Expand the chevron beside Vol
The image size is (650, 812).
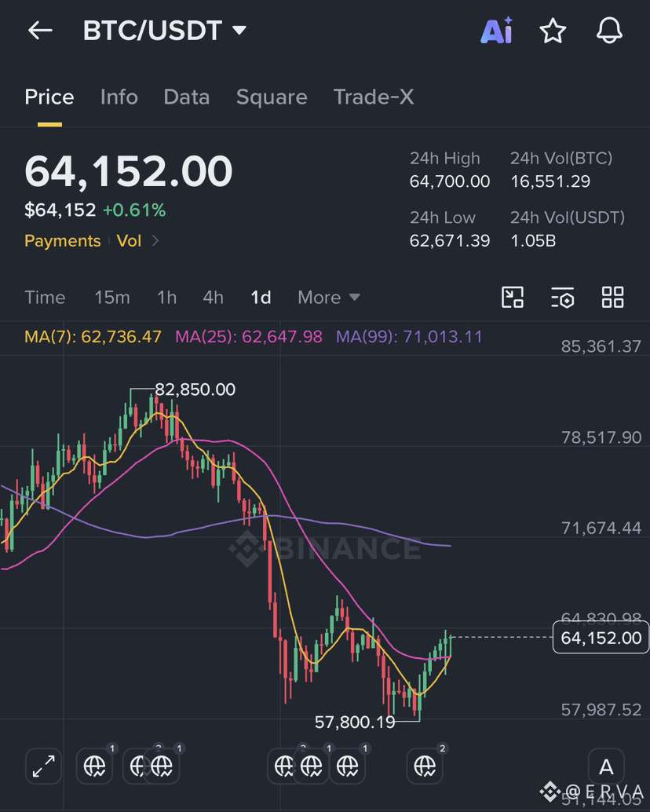click(x=155, y=241)
